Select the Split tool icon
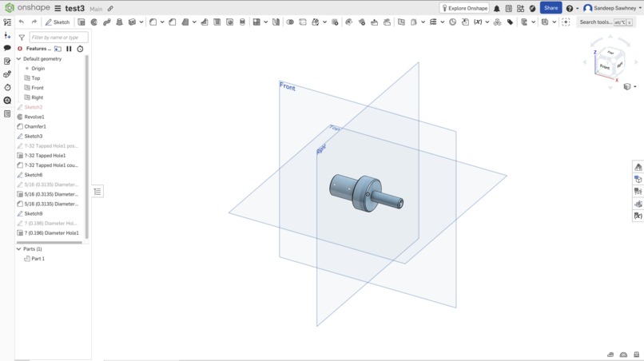The height and width of the screenshot is (361, 644). tap(303, 22)
